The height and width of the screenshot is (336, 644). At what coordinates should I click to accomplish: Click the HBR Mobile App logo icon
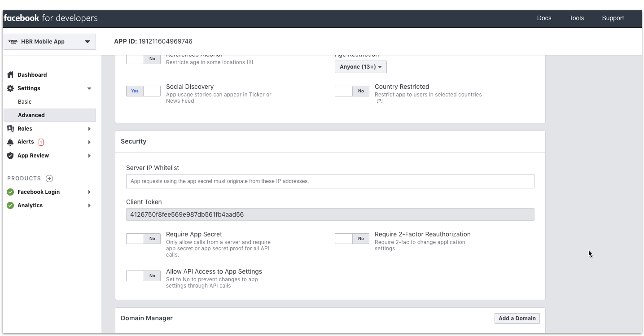13,42
